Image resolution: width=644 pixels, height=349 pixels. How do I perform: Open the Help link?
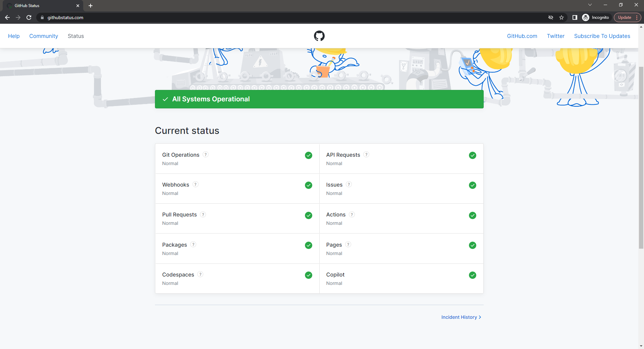point(14,36)
